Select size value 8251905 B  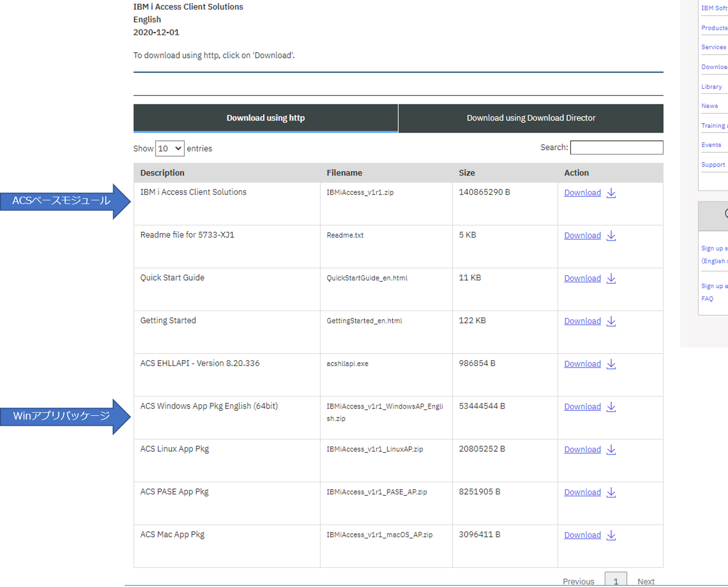tap(480, 492)
